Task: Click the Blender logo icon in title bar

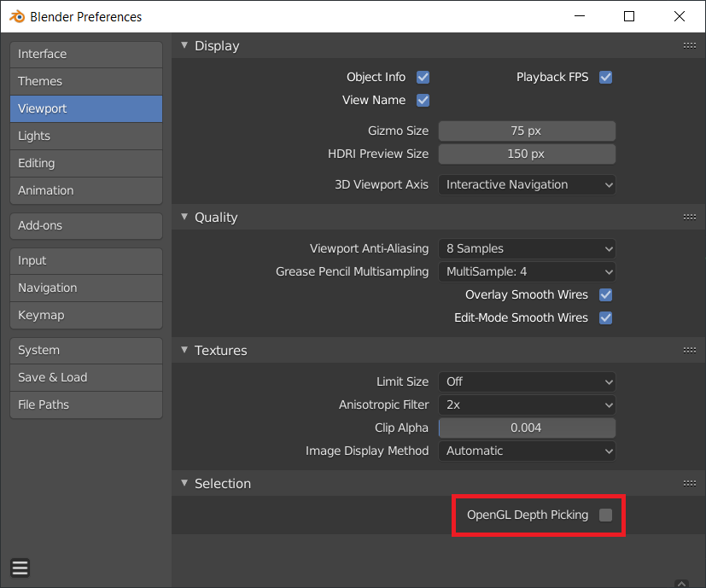Action: (x=17, y=17)
